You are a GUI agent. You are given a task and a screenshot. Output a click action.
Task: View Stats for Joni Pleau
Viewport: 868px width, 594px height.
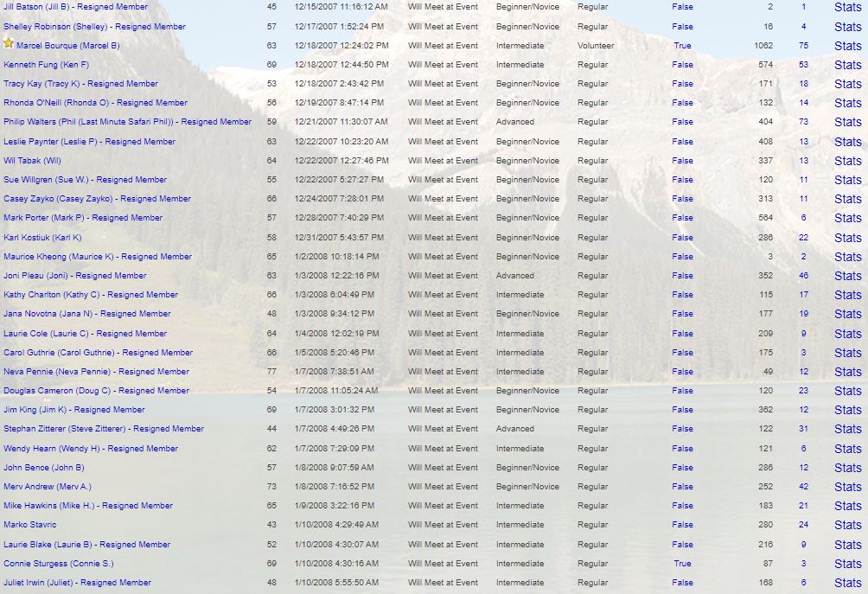pos(847,276)
